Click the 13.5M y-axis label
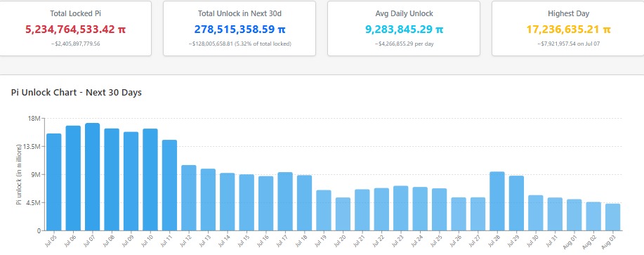This screenshot has height=255, width=644. (32, 147)
